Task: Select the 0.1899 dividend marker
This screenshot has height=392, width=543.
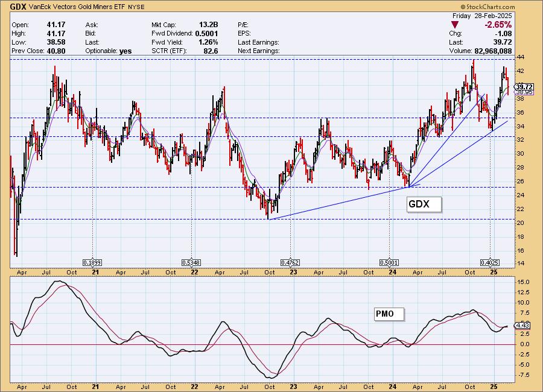Action: coord(92,263)
